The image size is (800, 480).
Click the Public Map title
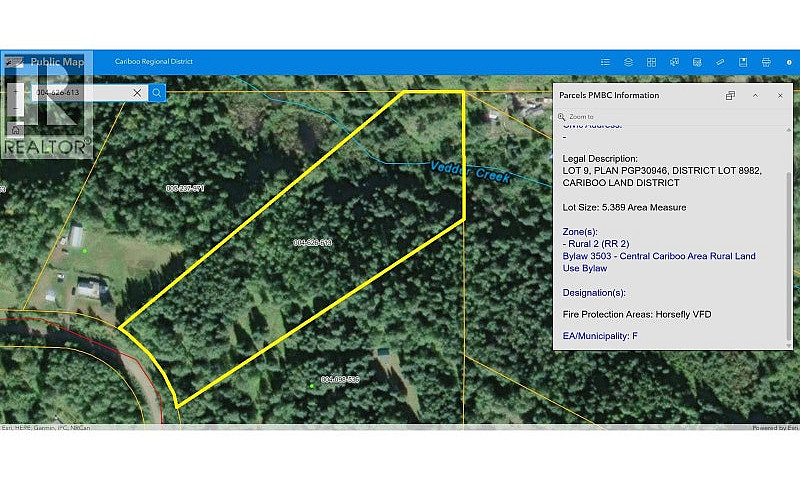pyautogui.click(x=57, y=62)
